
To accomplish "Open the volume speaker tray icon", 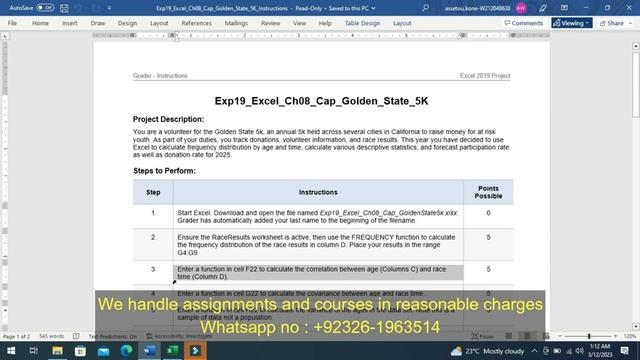I will click(579, 351).
